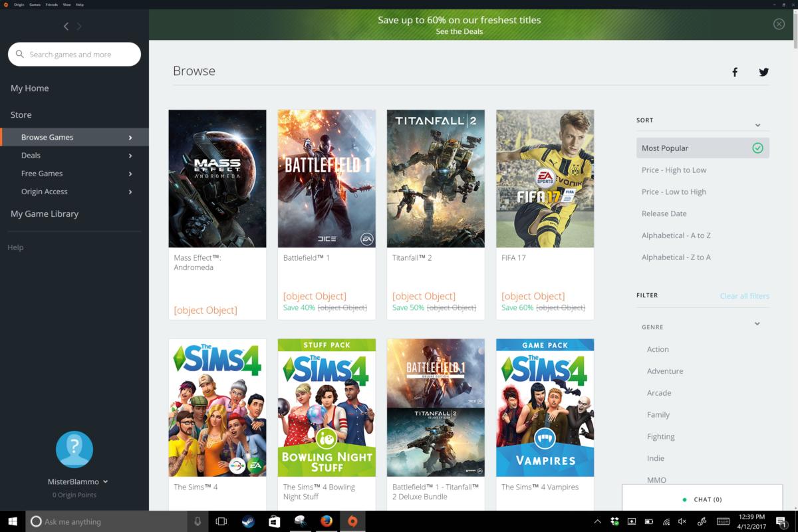This screenshot has width=798, height=532.
Task: Click the search magnifier icon
Action: pyautogui.click(x=20, y=55)
